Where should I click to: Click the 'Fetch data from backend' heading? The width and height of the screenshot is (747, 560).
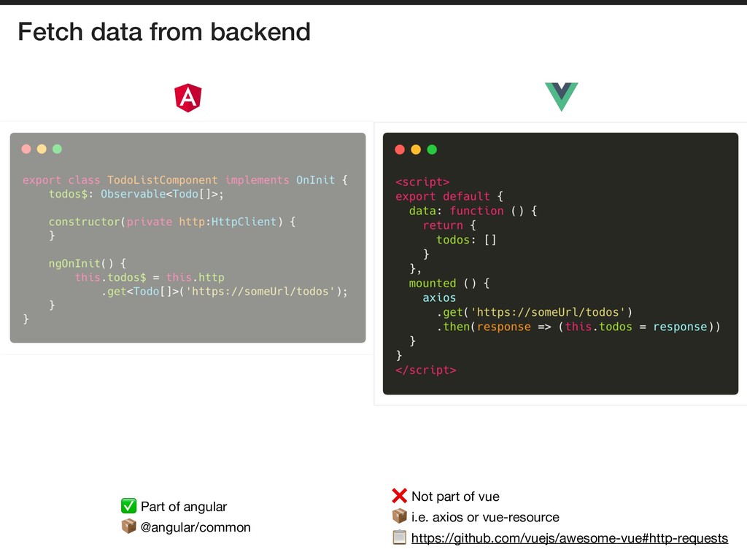click(x=164, y=32)
